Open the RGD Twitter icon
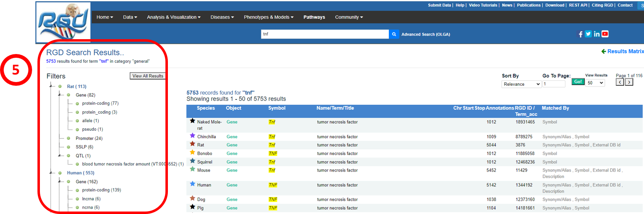Screen dimensions: 644x214 pos(588,34)
